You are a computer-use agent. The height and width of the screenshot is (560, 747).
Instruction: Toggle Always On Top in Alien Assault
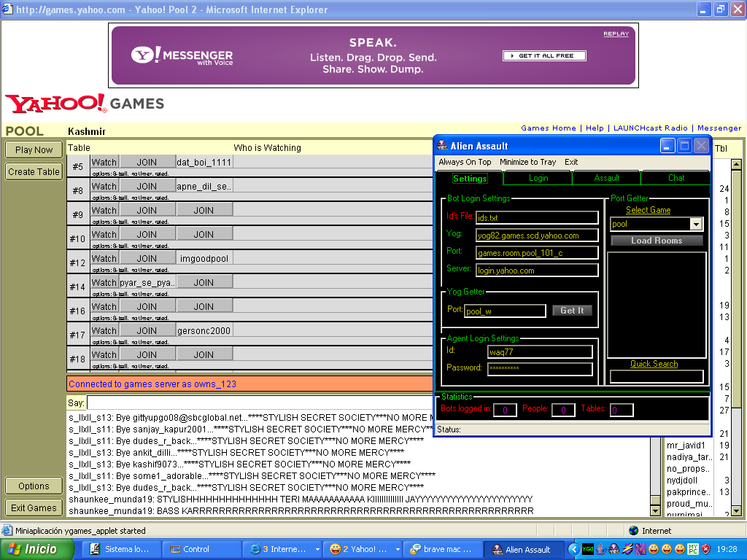465,162
